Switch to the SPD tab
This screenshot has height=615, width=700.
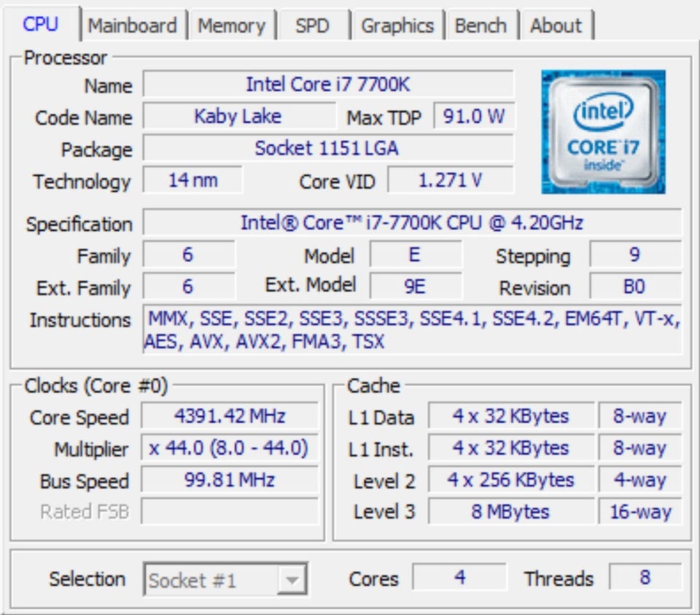[312, 26]
